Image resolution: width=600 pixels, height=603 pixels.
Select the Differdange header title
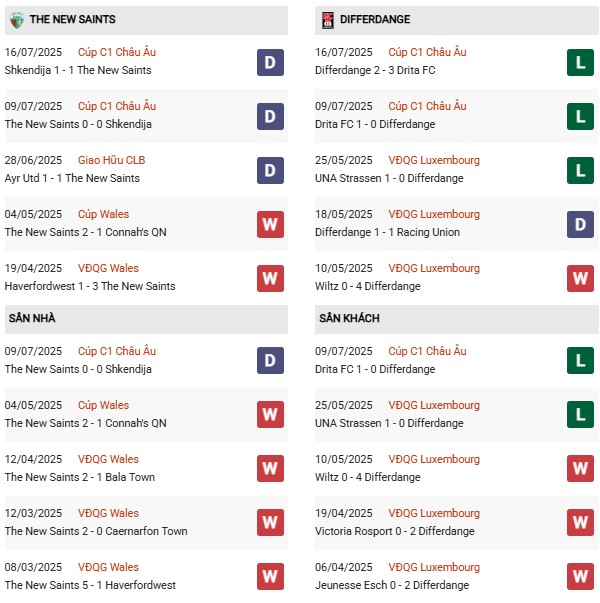pyautogui.click(x=375, y=19)
